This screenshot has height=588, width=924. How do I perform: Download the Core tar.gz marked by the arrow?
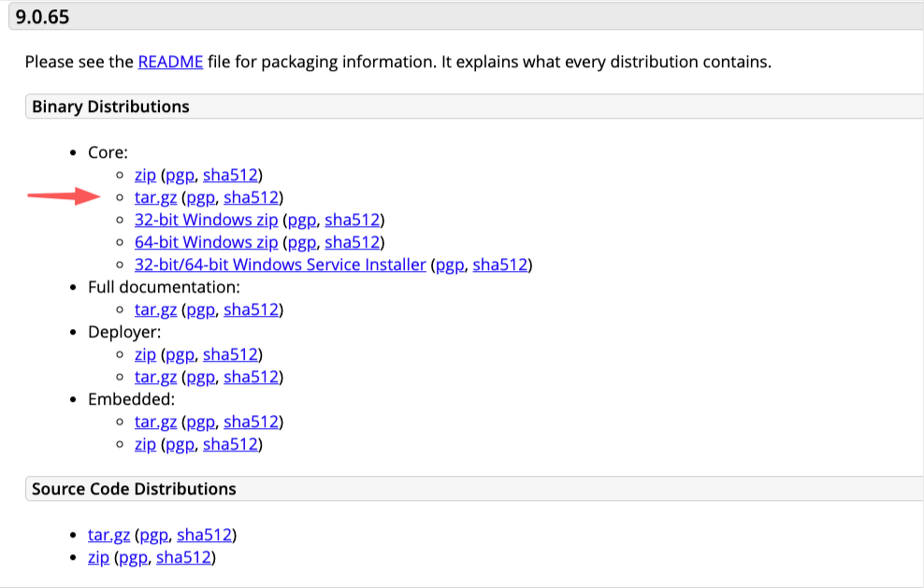(x=155, y=198)
